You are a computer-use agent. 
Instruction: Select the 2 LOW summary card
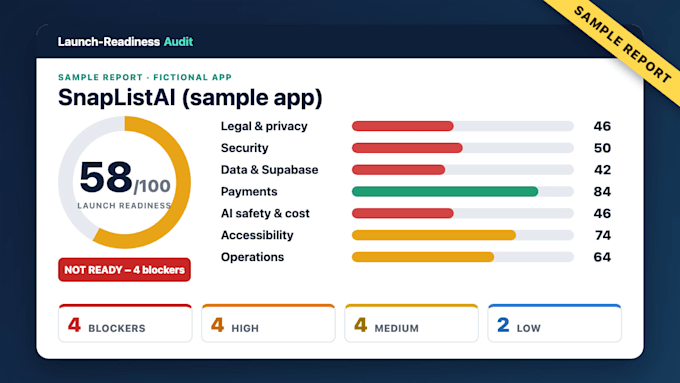555,324
